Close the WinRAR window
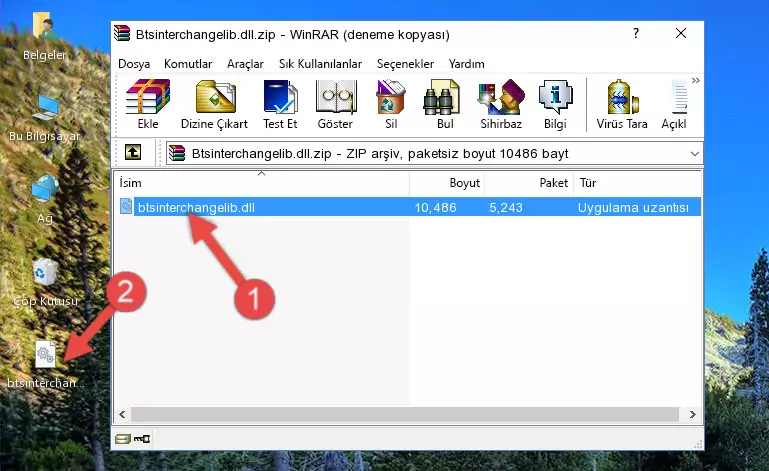769x471 pixels. pyautogui.click(x=681, y=33)
